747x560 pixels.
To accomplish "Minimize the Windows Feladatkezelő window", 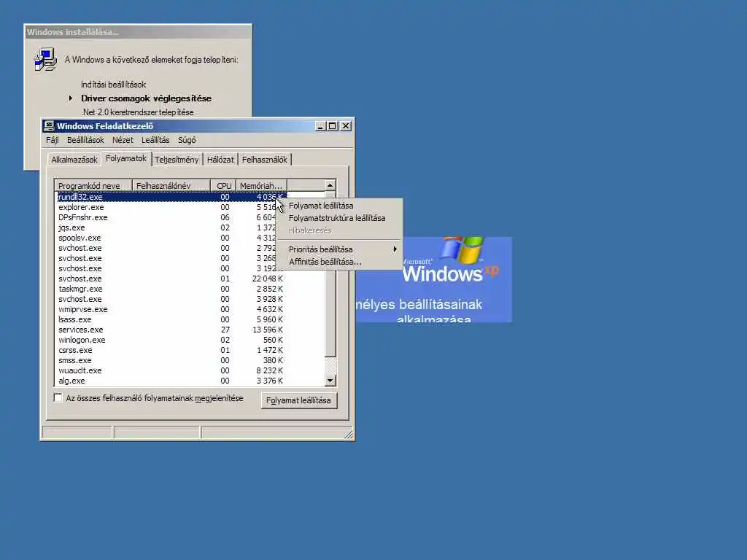I will coord(320,125).
